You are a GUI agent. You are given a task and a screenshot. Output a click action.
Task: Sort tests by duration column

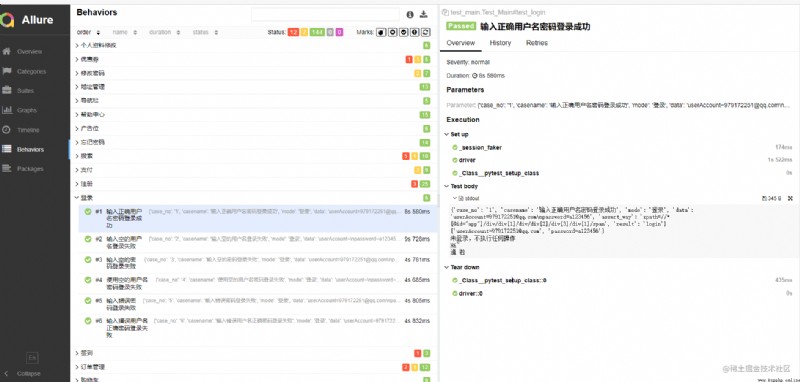[x=164, y=32]
